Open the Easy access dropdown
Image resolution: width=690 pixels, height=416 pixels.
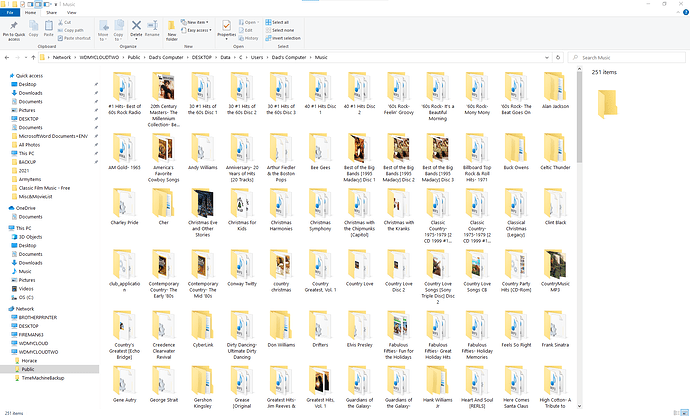pyautogui.click(x=196, y=30)
